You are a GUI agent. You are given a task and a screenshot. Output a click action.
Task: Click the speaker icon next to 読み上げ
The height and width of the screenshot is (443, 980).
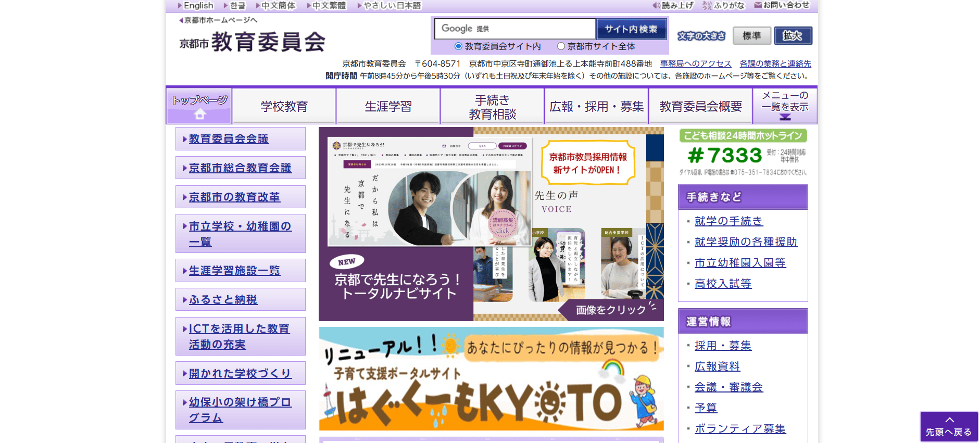656,5
